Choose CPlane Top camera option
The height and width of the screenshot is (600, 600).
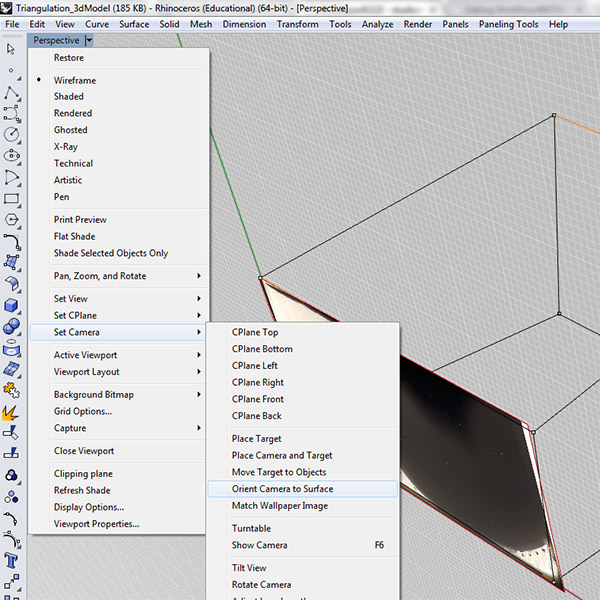point(255,332)
